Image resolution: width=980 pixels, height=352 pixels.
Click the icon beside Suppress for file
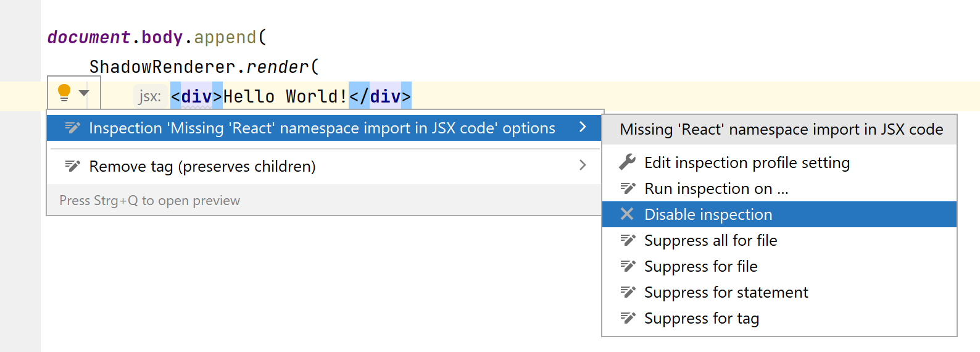[628, 266]
